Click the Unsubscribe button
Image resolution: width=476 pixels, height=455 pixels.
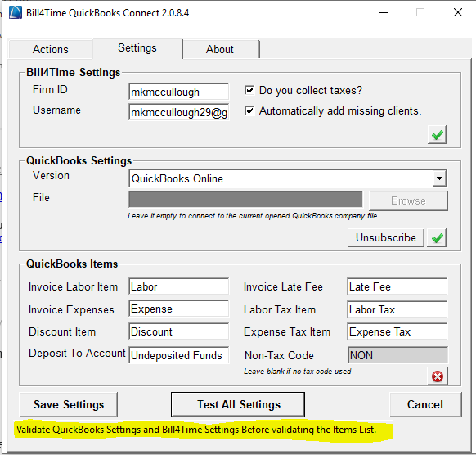(386, 238)
